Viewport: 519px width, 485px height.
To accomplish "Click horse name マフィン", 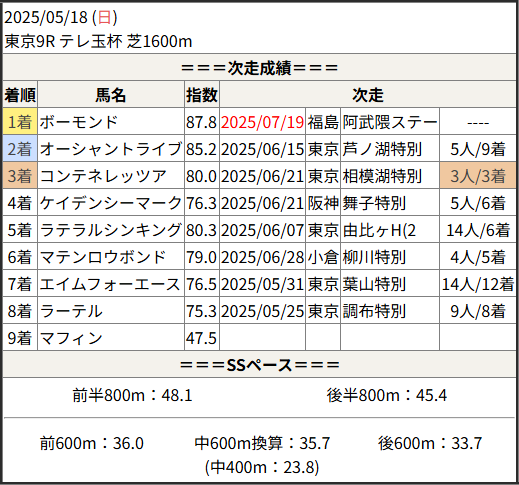I will point(71,338).
